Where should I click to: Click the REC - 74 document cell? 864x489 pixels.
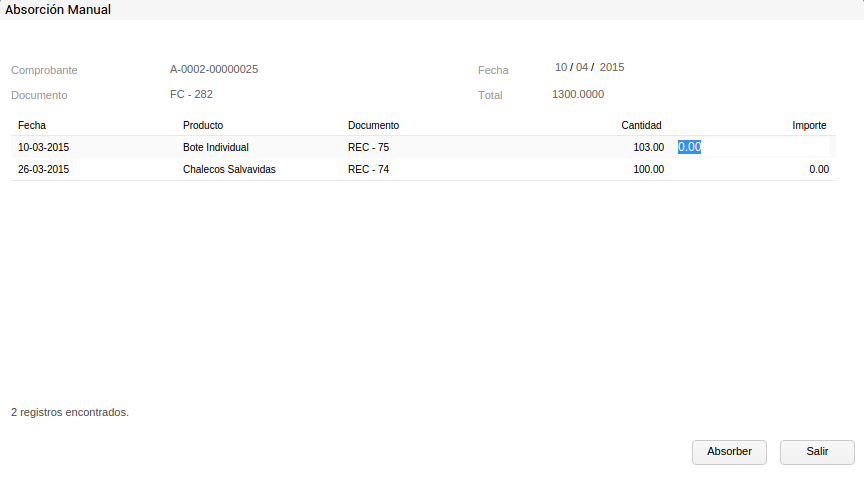368,169
